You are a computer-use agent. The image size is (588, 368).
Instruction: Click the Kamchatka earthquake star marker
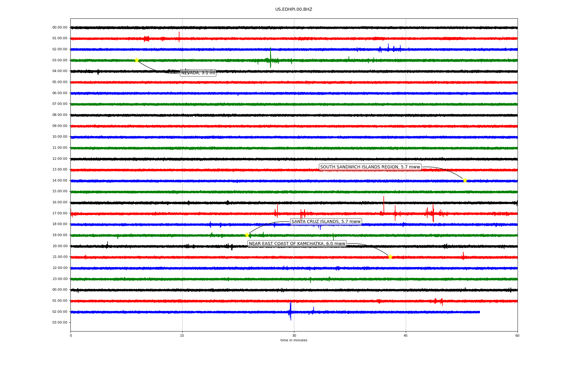[390, 257]
